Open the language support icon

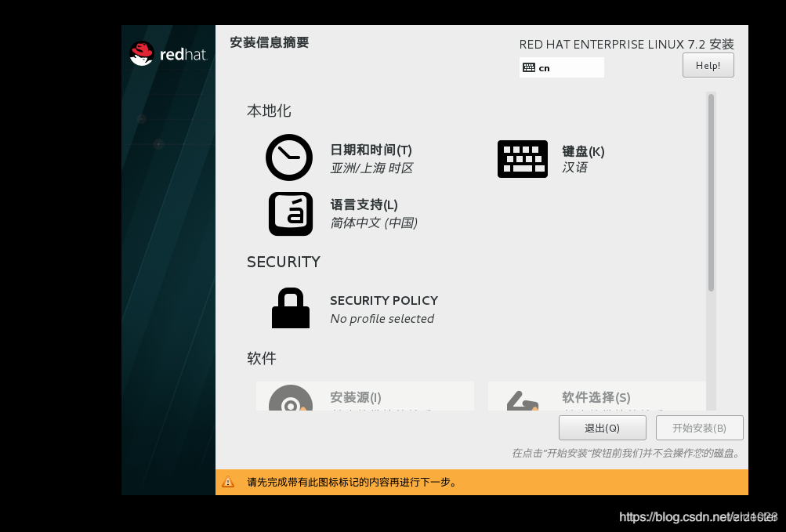coord(291,214)
